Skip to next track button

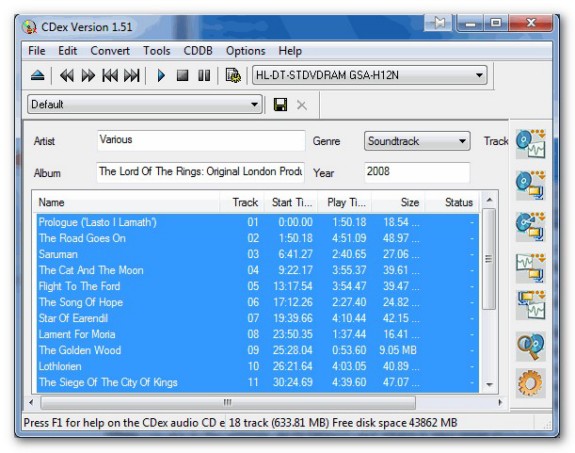point(132,76)
